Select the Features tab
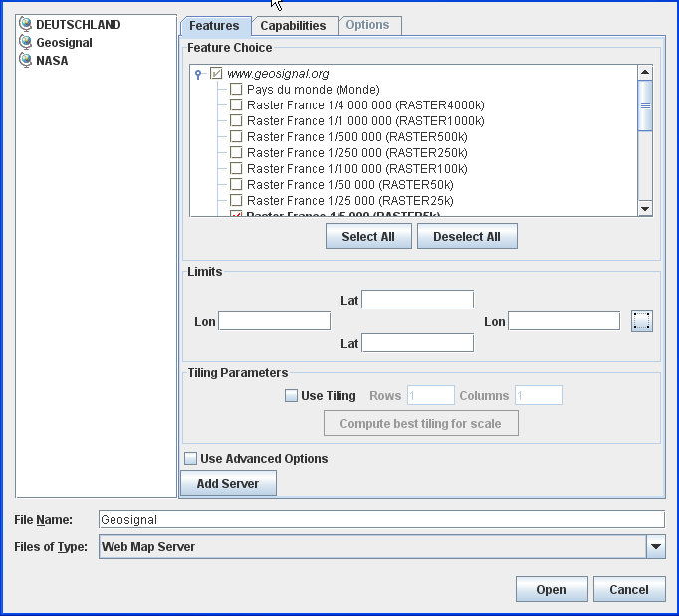The width and height of the screenshot is (679, 616). [x=213, y=26]
